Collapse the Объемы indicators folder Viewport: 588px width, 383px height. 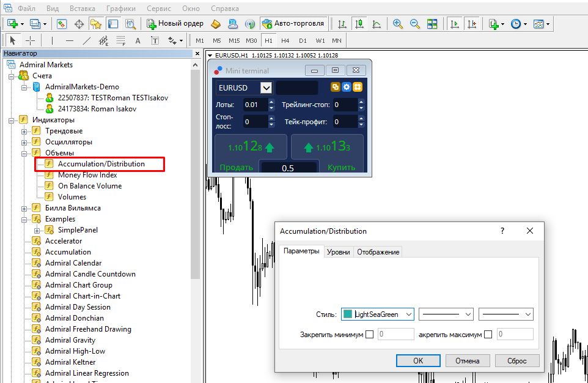[x=24, y=153]
